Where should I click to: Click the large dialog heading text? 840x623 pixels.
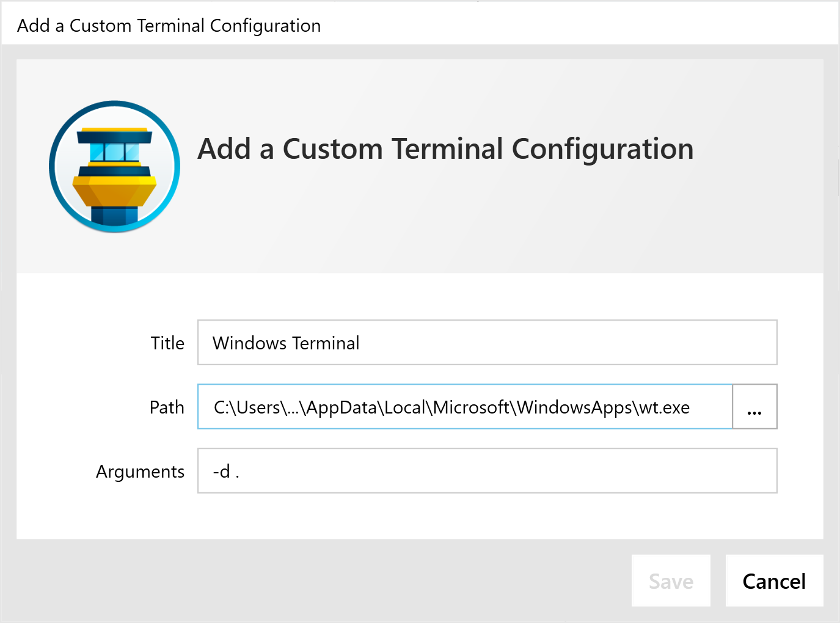[x=445, y=149]
